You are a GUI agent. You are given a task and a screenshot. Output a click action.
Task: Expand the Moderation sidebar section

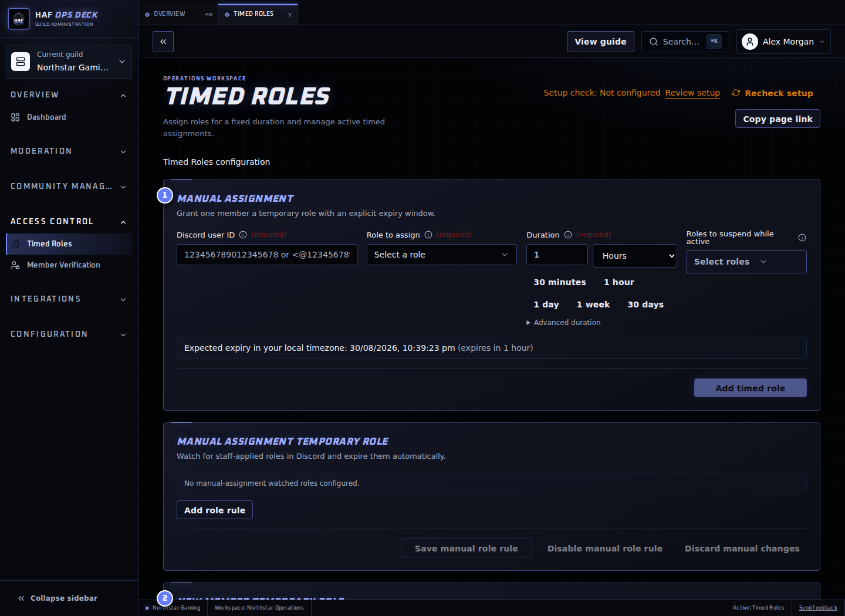pos(69,151)
